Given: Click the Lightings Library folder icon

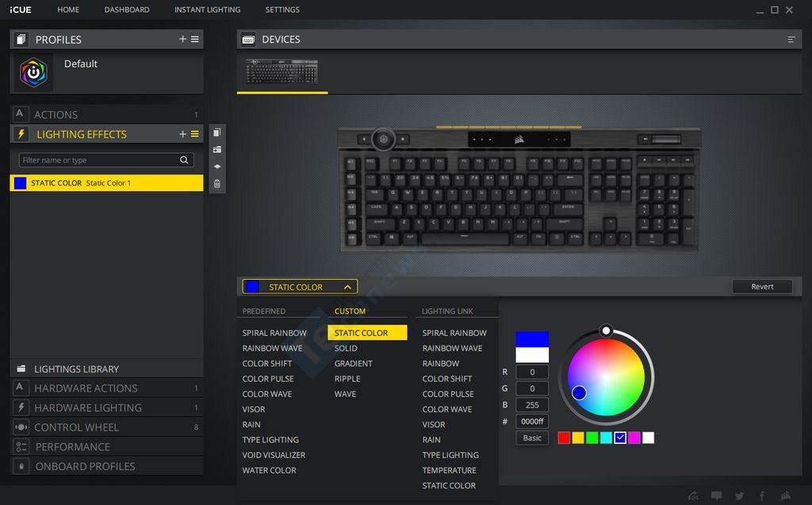Looking at the screenshot, I should [21, 369].
